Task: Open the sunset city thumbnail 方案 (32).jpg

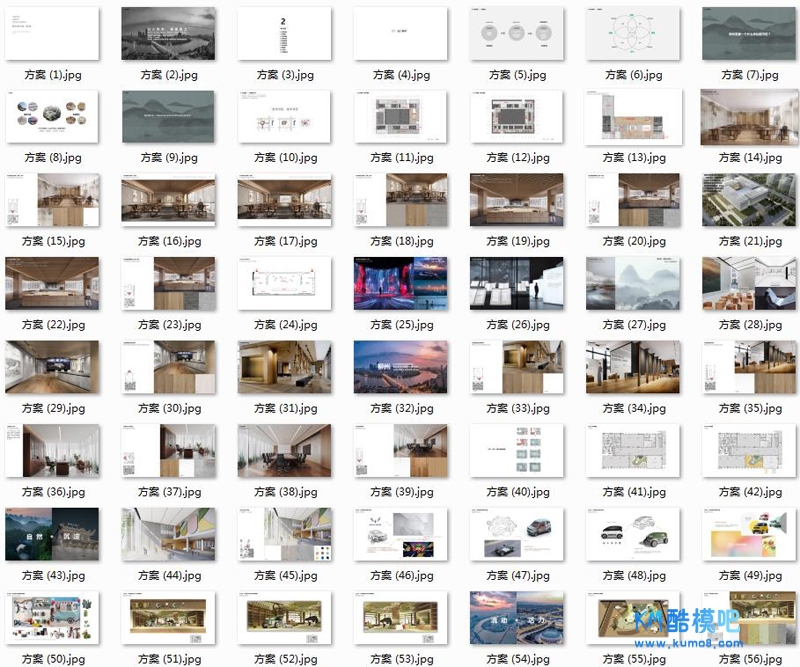Action: (x=400, y=367)
